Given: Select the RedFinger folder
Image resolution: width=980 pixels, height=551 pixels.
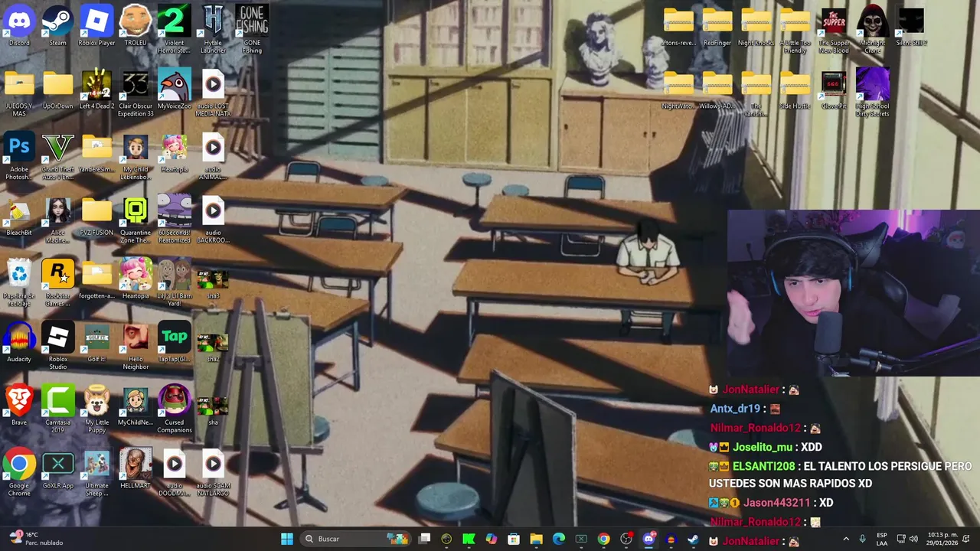Looking at the screenshot, I should pyautogui.click(x=717, y=26).
